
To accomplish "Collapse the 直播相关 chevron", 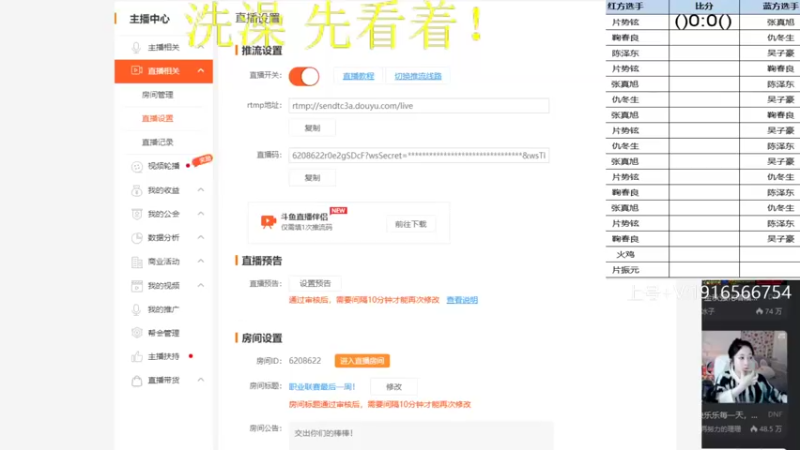I will 201,70.
